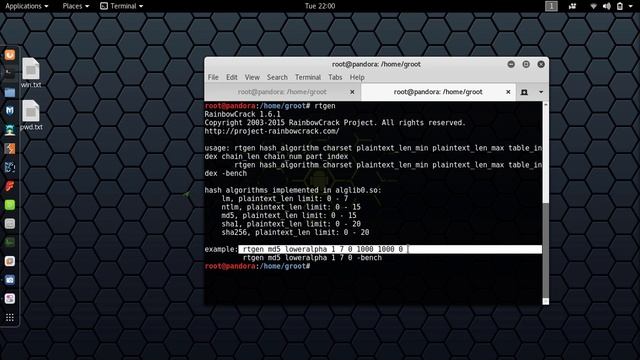Screen dimensions: 640x360
Task: Close the terminal window
Action: point(541,64)
